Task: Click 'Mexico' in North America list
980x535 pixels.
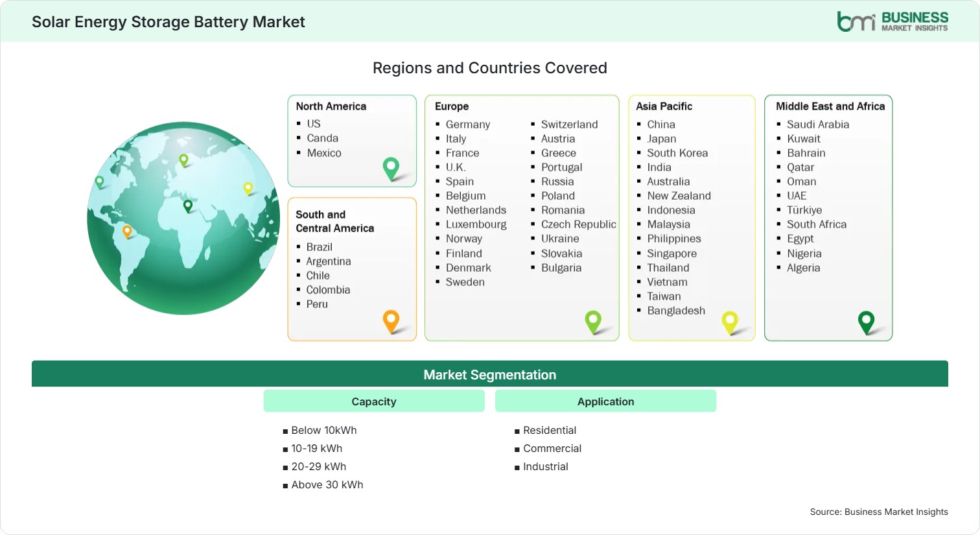Action: 324,153
